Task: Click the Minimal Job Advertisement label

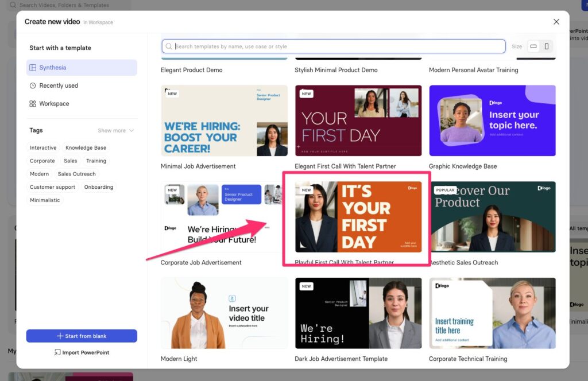Action: click(x=198, y=166)
